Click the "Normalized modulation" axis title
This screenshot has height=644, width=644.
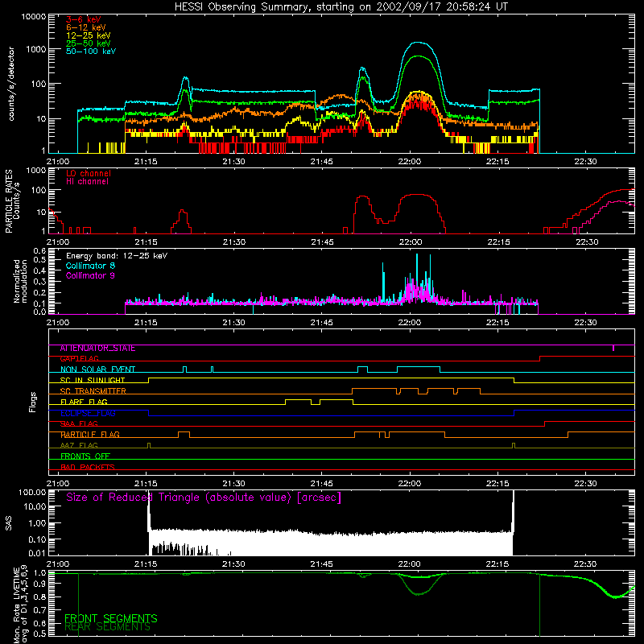[x=20, y=281]
